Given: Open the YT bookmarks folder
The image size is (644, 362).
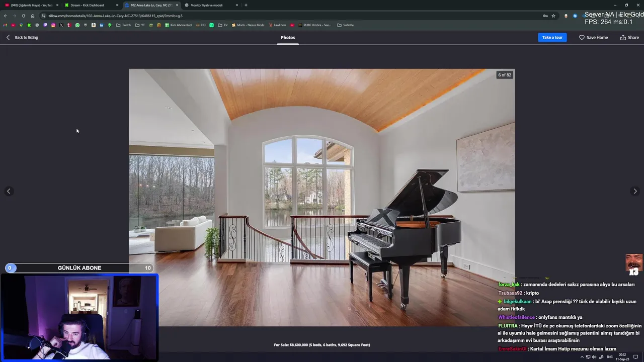Looking at the screenshot, I should (140, 25).
